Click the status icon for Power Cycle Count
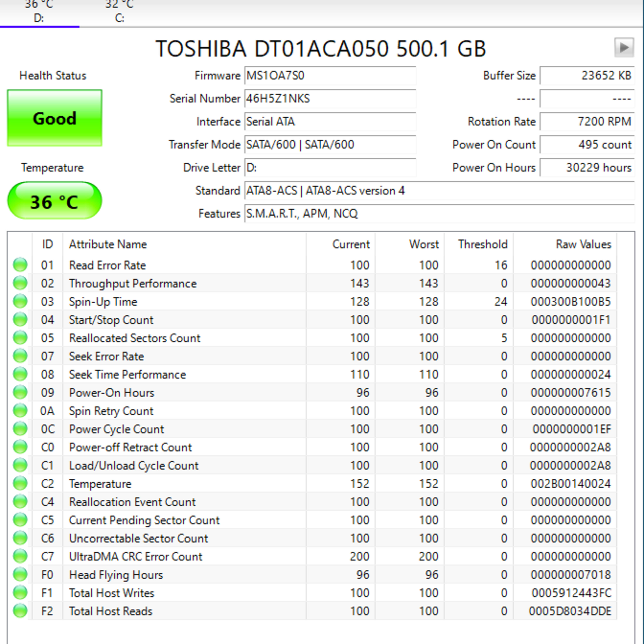 [x=20, y=429]
